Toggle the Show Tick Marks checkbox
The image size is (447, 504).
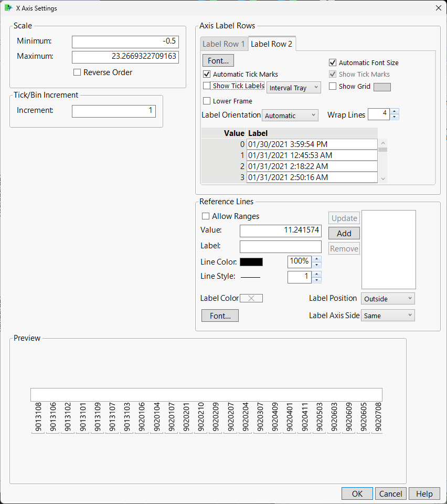click(x=333, y=74)
